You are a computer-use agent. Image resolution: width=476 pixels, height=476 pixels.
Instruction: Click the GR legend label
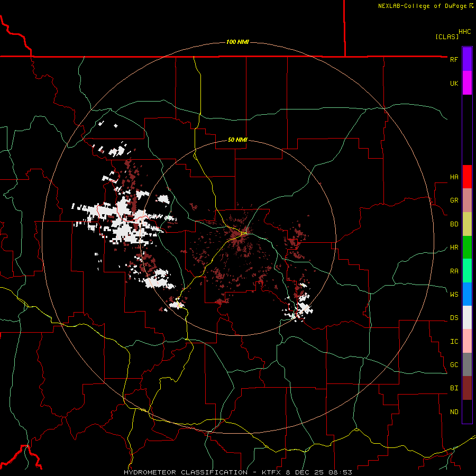tap(454, 200)
